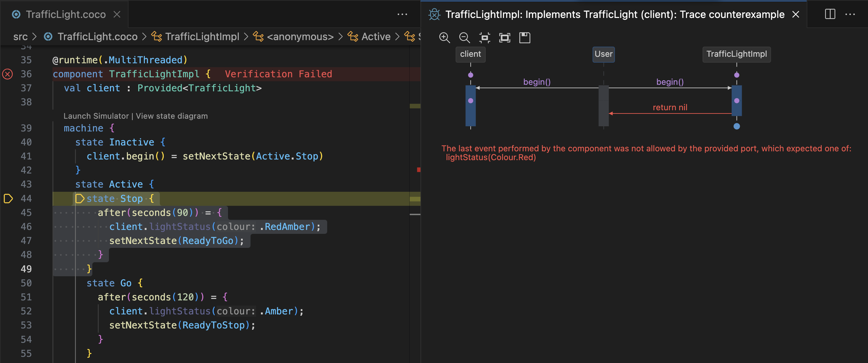Fit selection in the diagram toolbar

[484, 38]
